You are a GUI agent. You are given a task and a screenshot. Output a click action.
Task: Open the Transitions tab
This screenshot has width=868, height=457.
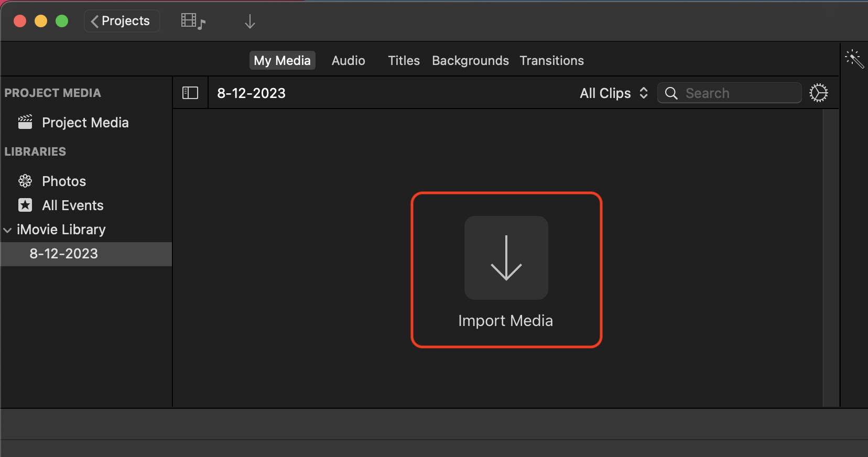(x=551, y=60)
